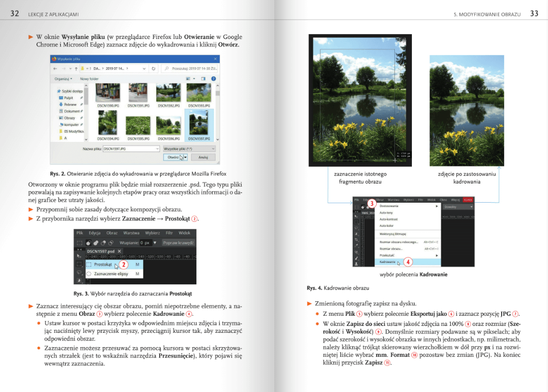
Task: Refresh the folder view in the file dialog
Action: coord(154,69)
